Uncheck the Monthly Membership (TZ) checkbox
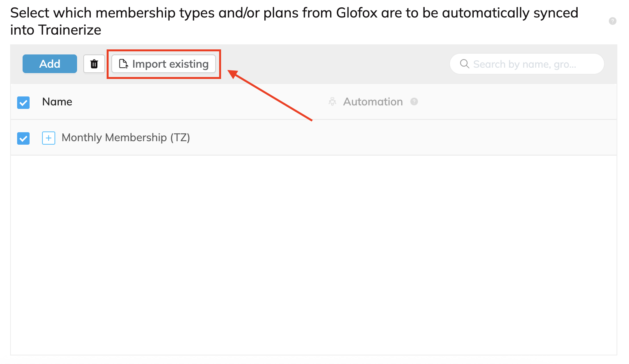629x364 pixels. pyautogui.click(x=23, y=138)
